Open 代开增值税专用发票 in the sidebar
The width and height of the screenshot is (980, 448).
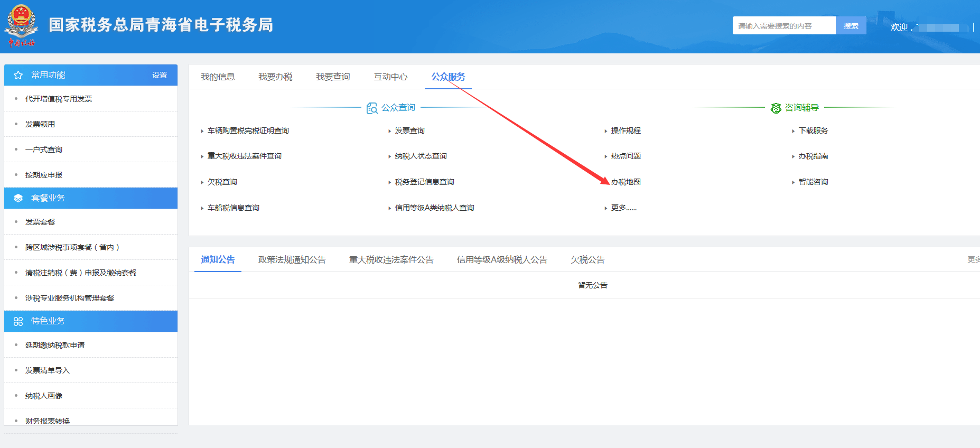click(x=59, y=99)
